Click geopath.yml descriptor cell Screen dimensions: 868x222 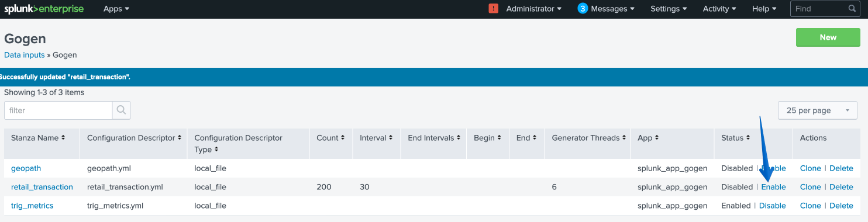[109, 168]
